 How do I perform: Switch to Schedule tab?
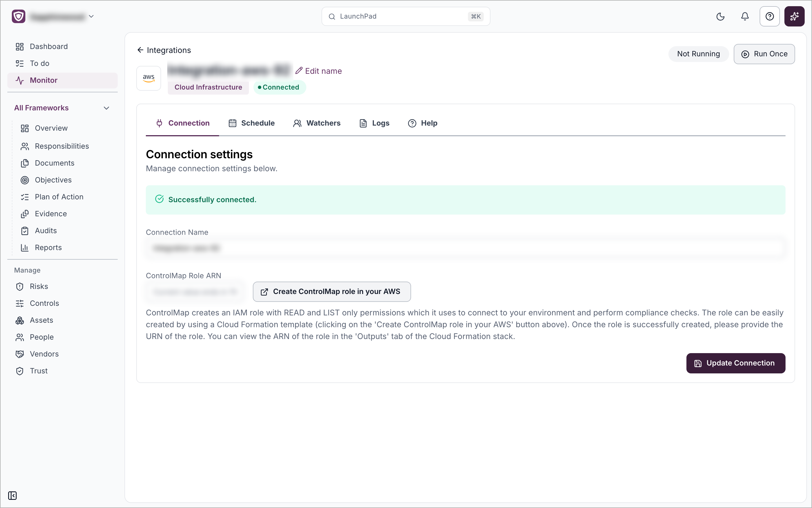(251, 123)
